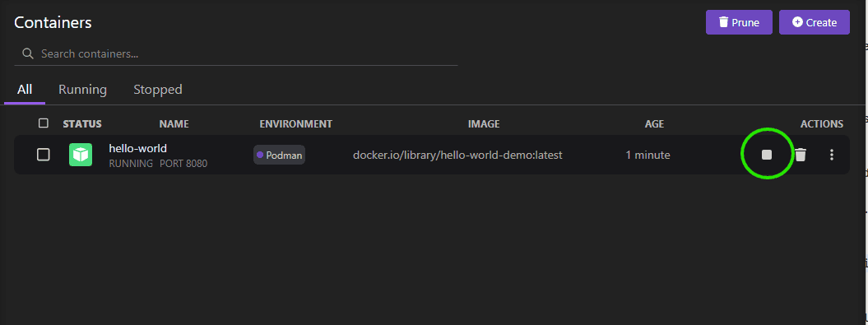
Task: Click the NAME column header
Action: click(x=174, y=124)
